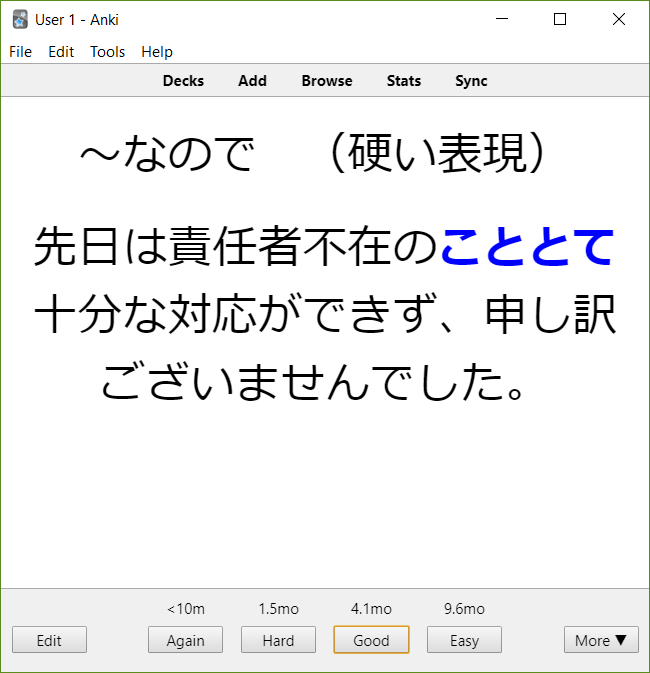Rate the card as Easy
Image resolution: width=650 pixels, height=673 pixels.
click(x=464, y=640)
